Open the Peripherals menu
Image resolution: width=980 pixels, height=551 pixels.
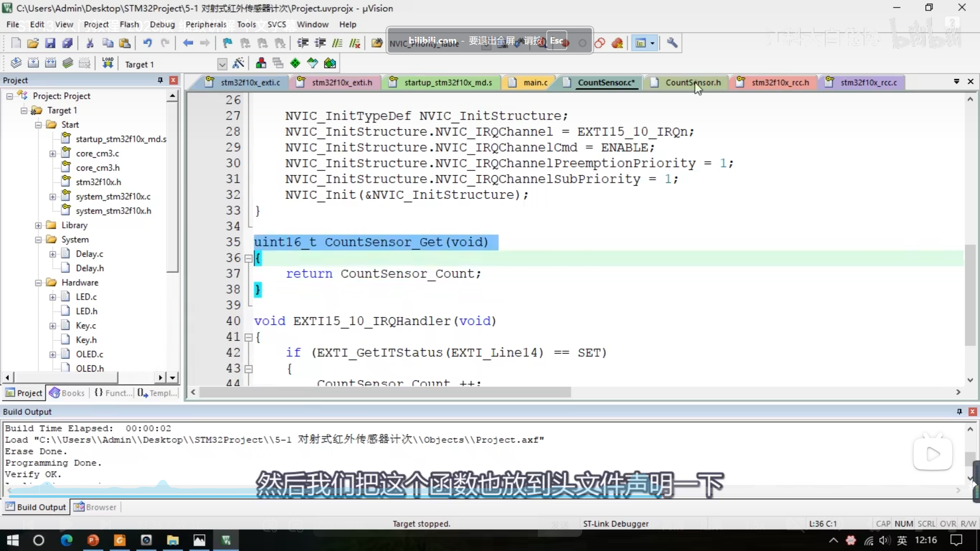206,24
